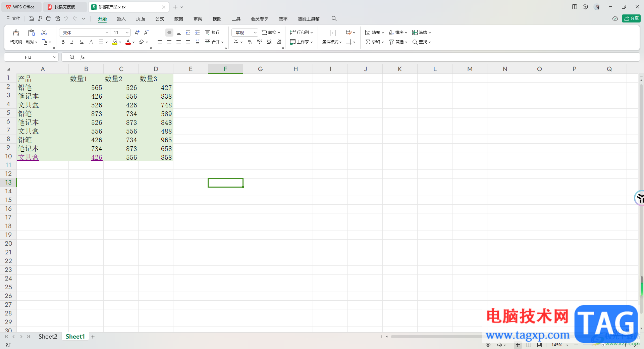
Task: Click the bottom vertical align icon
Action: coord(179,33)
